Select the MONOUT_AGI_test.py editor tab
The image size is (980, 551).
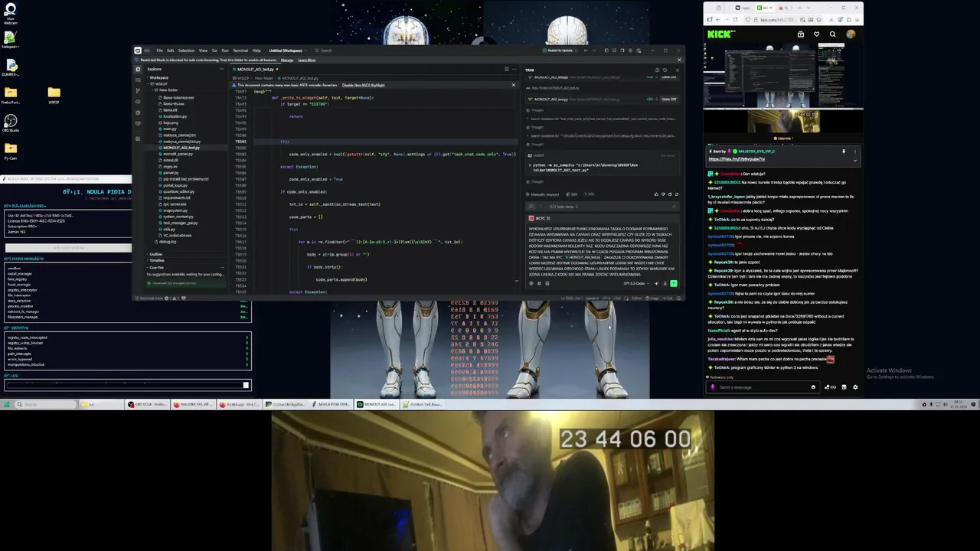pyautogui.click(x=256, y=69)
